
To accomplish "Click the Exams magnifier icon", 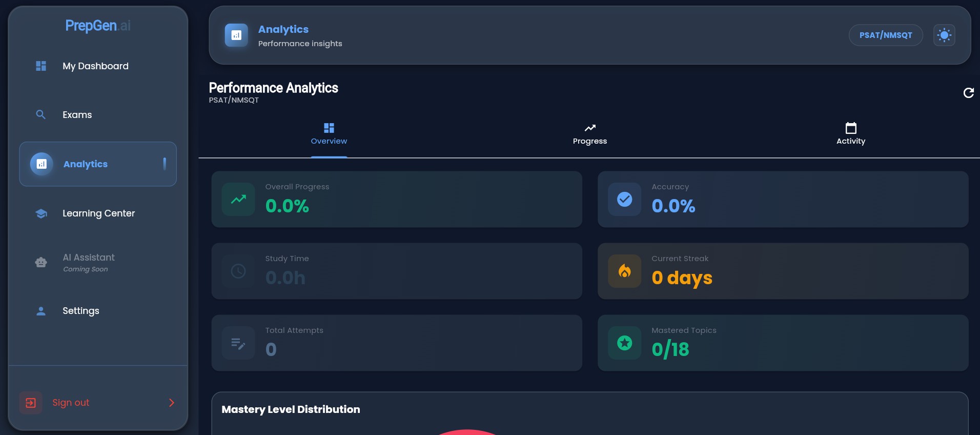I will (41, 114).
